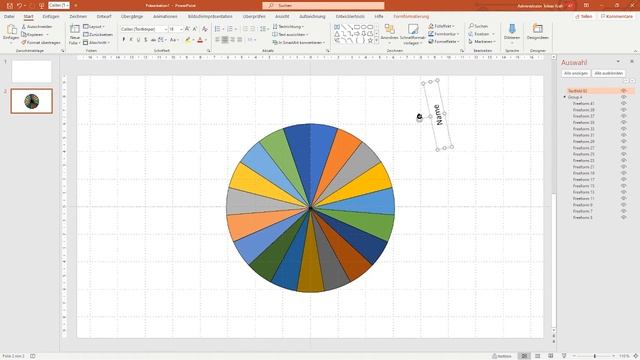Click Zurücksetzen reset button
640x360 pixels.
[x=98, y=35]
